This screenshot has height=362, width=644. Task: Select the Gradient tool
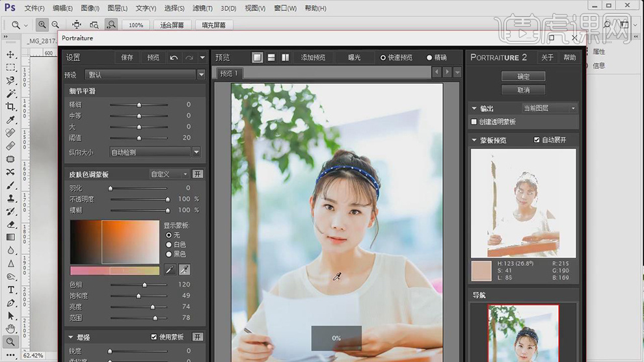coord(10,237)
